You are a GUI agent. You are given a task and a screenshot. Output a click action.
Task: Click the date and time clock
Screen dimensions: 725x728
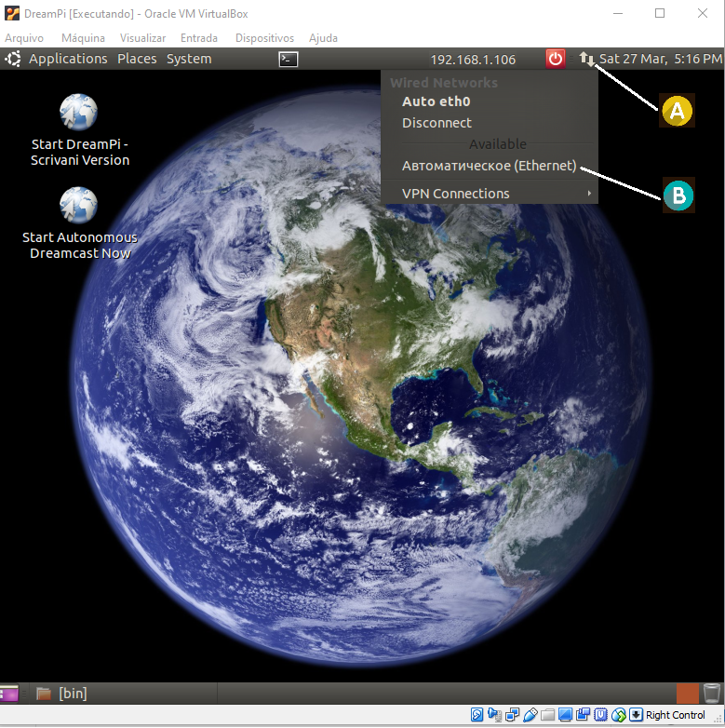pos(661,59)
